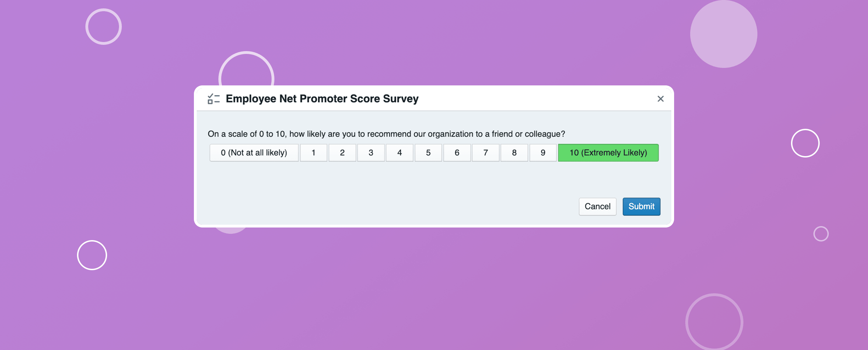
Task: Choose score 8 on the scale
Action: [x=514, y=153]
